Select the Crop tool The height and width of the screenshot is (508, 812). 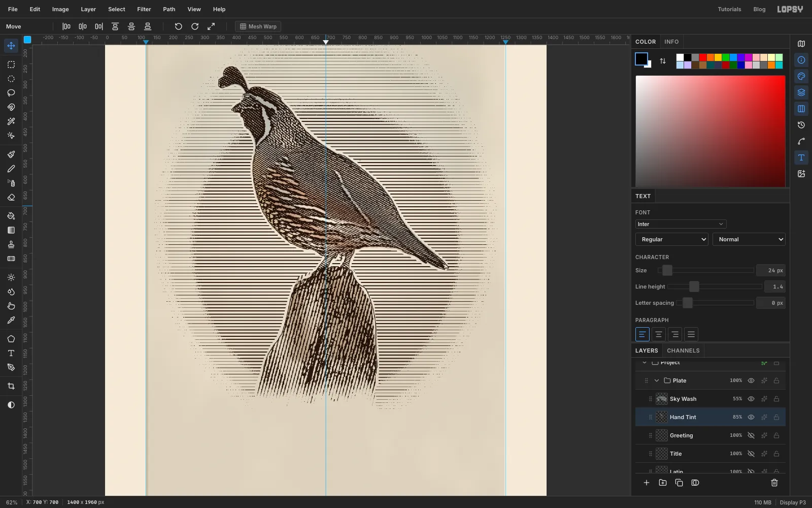pos(11,386)
